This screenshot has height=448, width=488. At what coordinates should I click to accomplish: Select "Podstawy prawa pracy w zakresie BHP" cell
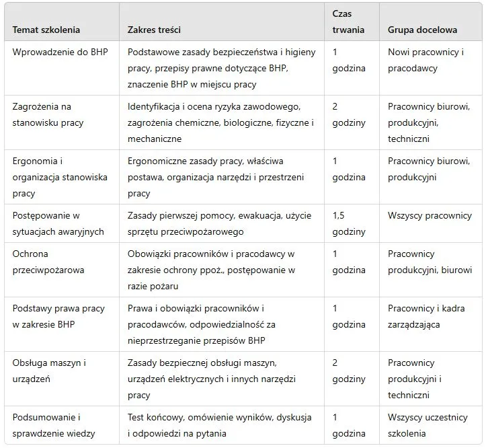pyautogui.click(x=58, y=316)
